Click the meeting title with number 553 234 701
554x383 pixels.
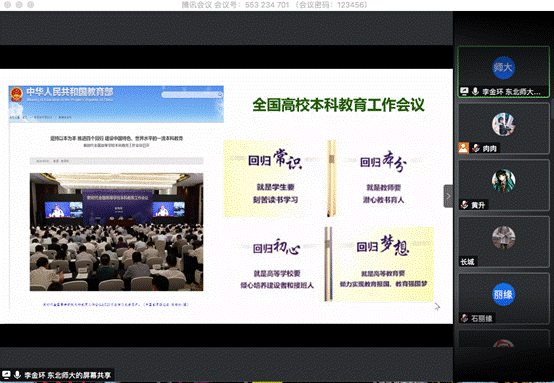pos(274,5)
